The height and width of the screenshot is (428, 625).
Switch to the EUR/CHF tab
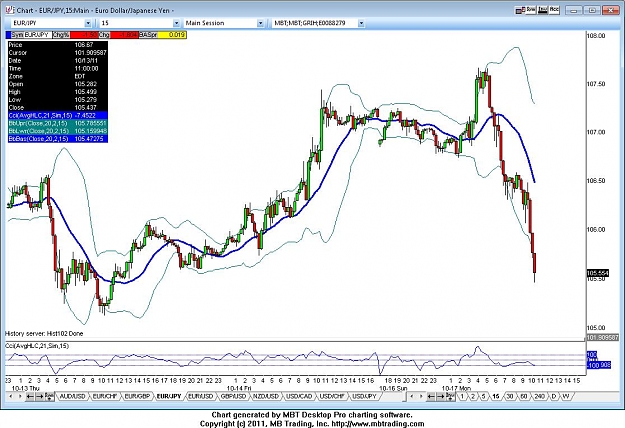tap(104, 397)
